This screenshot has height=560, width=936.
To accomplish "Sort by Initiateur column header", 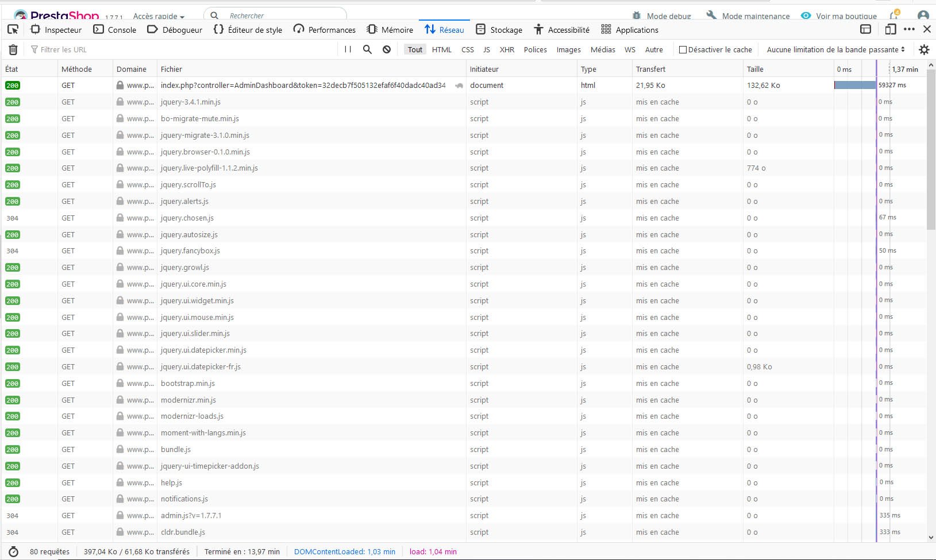I will click(x=521, y=69).
